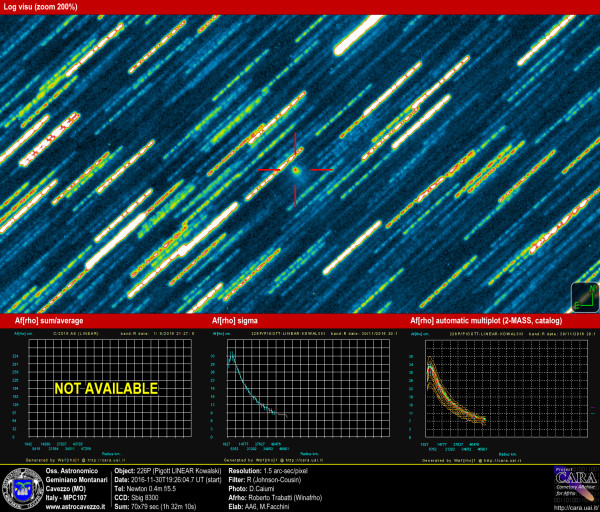Click the observatory crest logo
600x512 pixels.
point(21,488)
